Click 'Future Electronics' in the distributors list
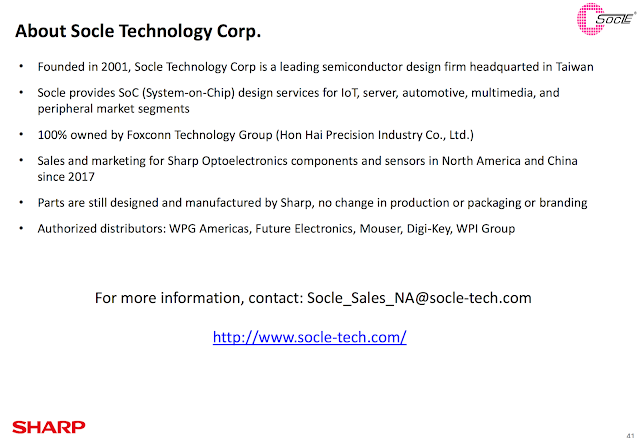640x438 pixels. click(x=306, y=229)
